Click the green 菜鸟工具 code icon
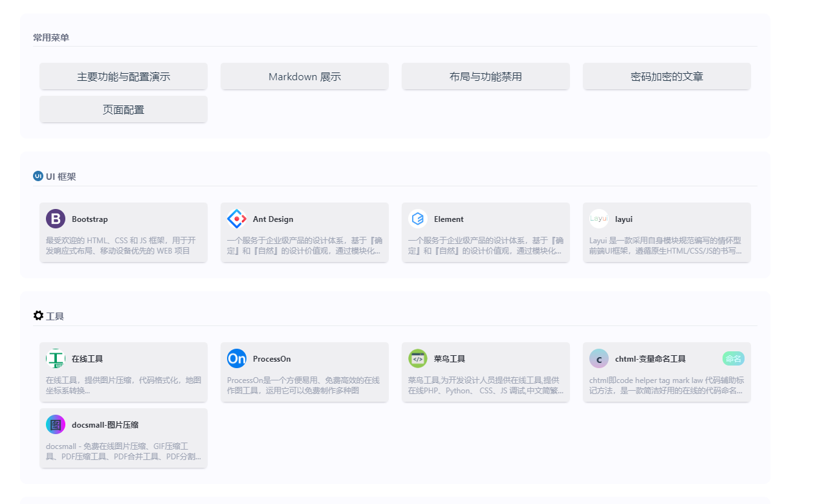This screenshot has height=504, width=839. tap(418, 358)
